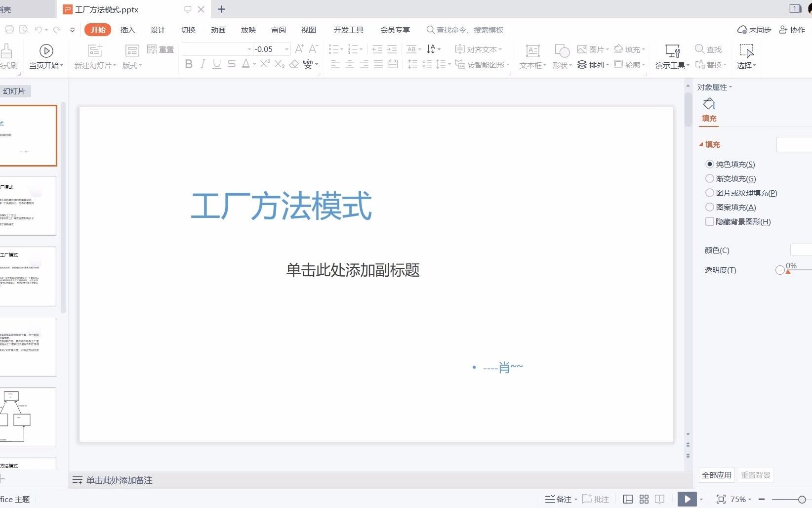Switch to 切换 Transitions tab
Viewport: 812px width, 508px height.
tap(188, 30)
